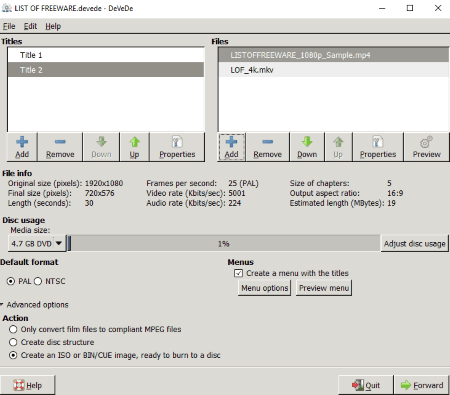Open the File menu

click(9, 26)
